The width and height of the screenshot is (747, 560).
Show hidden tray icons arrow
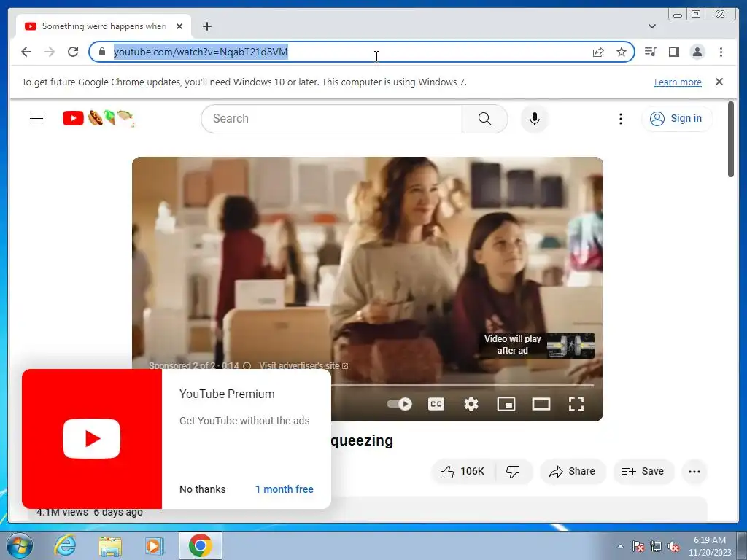[x=620, y=546]
